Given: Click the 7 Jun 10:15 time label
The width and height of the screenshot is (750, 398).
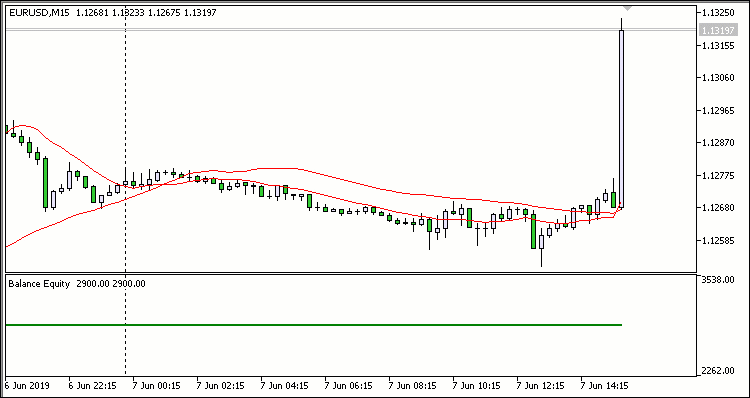Looking at the screenshot, I should point(476,385).
